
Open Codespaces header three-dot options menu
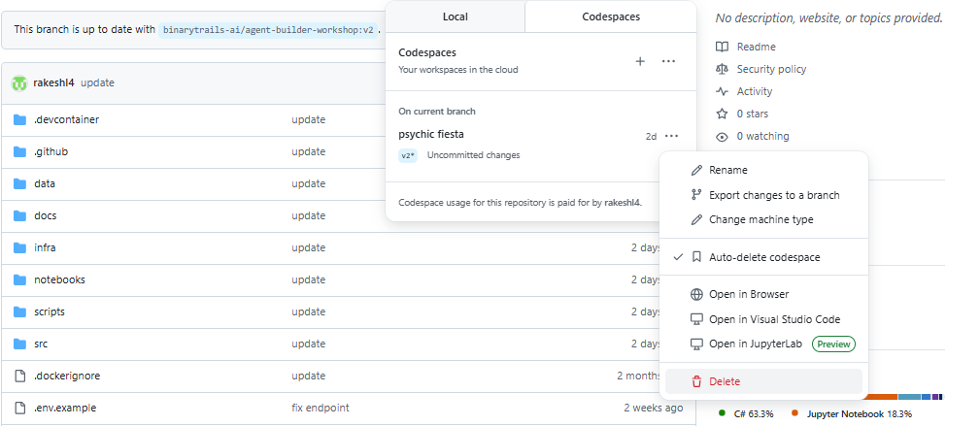point(668,61)
